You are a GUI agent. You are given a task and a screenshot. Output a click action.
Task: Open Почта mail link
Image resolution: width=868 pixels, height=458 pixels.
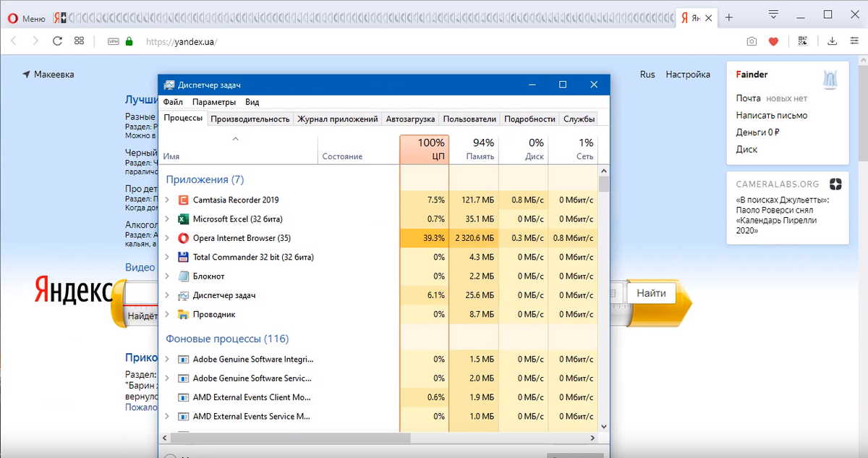[748, 98]
